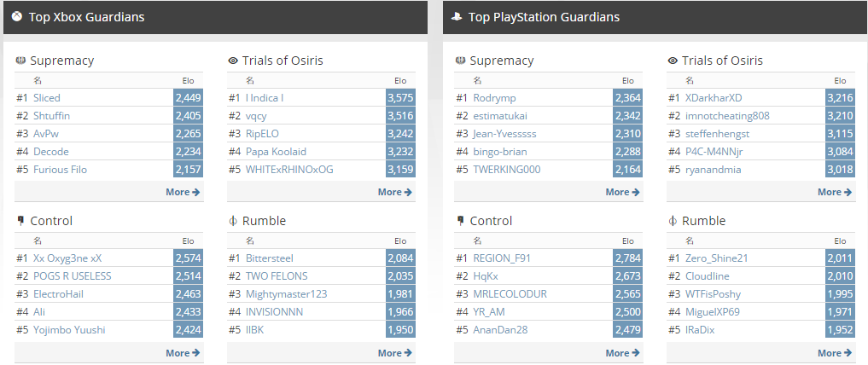Viewport: 868px width, 365px height.
Task: Open More for Xbox Trials of Osiris
Action: [395, 192]
